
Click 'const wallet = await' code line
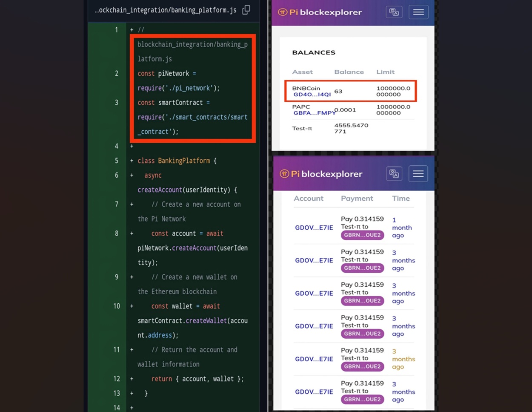tap(186, 306)
